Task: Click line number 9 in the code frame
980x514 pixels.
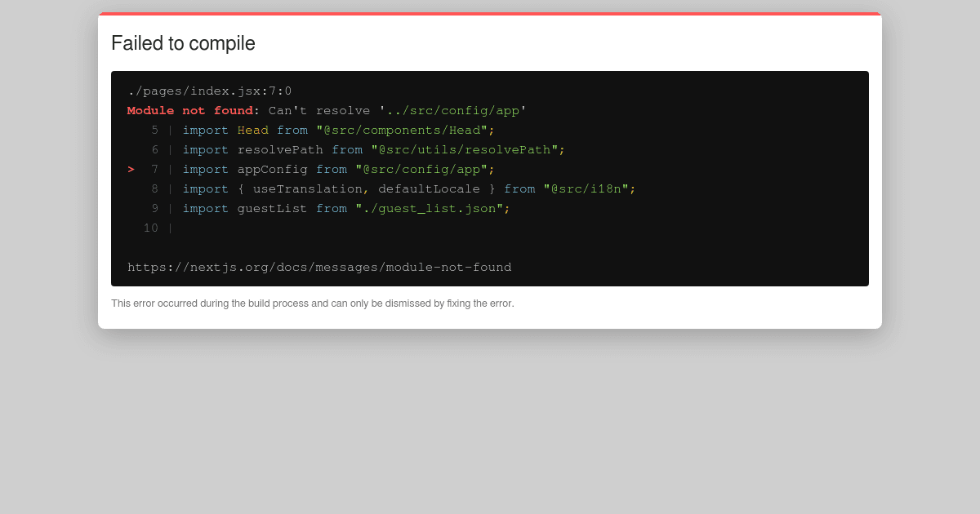Action: point(154,208)
